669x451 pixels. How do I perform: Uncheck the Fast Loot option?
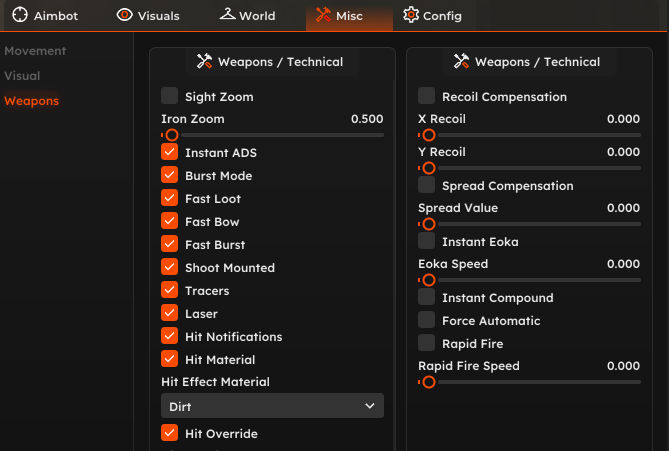pyautogui.click(x=169, y=198)
